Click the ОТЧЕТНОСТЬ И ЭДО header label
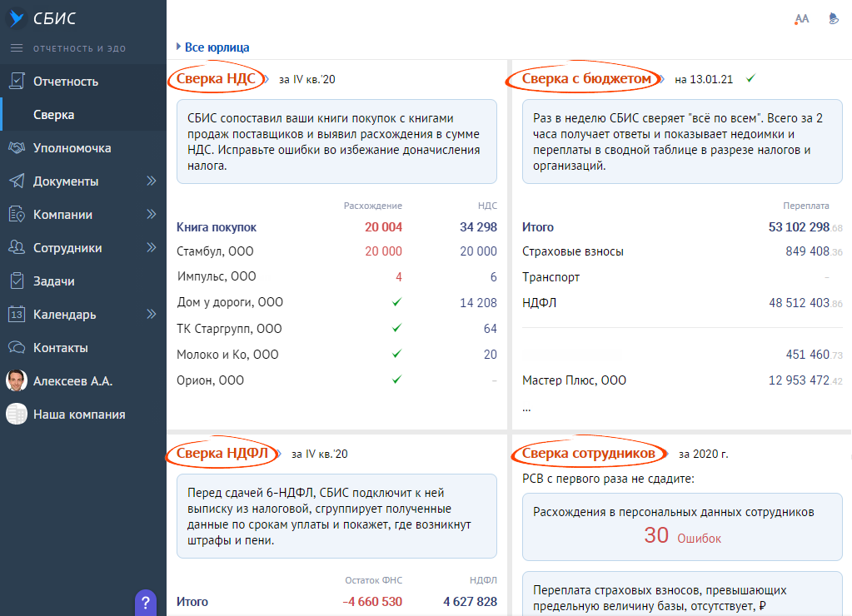852x616 pixels. click(79, 48)
